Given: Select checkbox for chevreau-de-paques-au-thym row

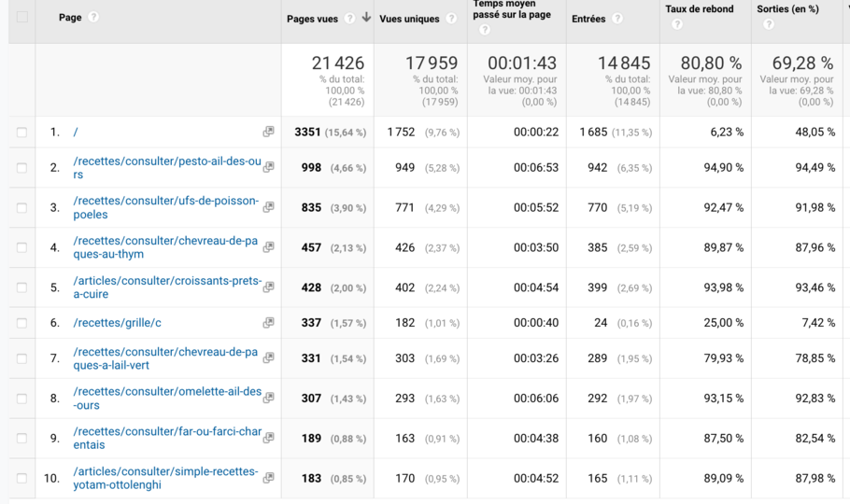Looking at the screenshot, I should click(21, 248).
